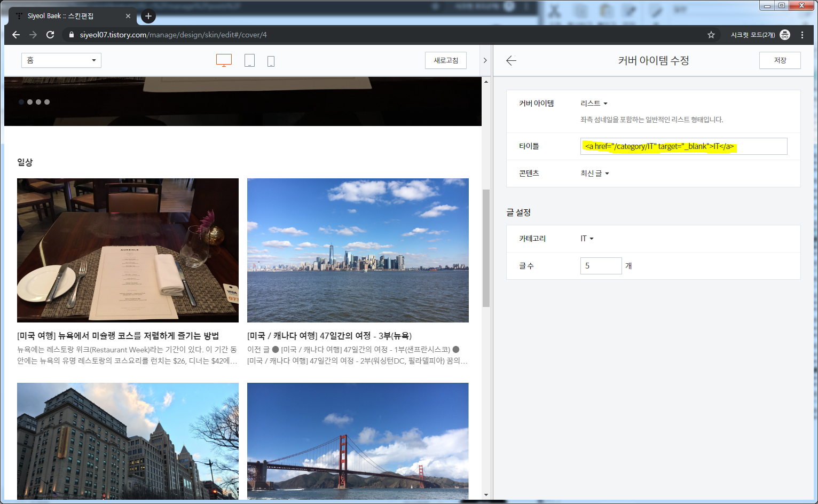Click preview scrollbar down arrow
818x504 pixels.
(486, 495)
